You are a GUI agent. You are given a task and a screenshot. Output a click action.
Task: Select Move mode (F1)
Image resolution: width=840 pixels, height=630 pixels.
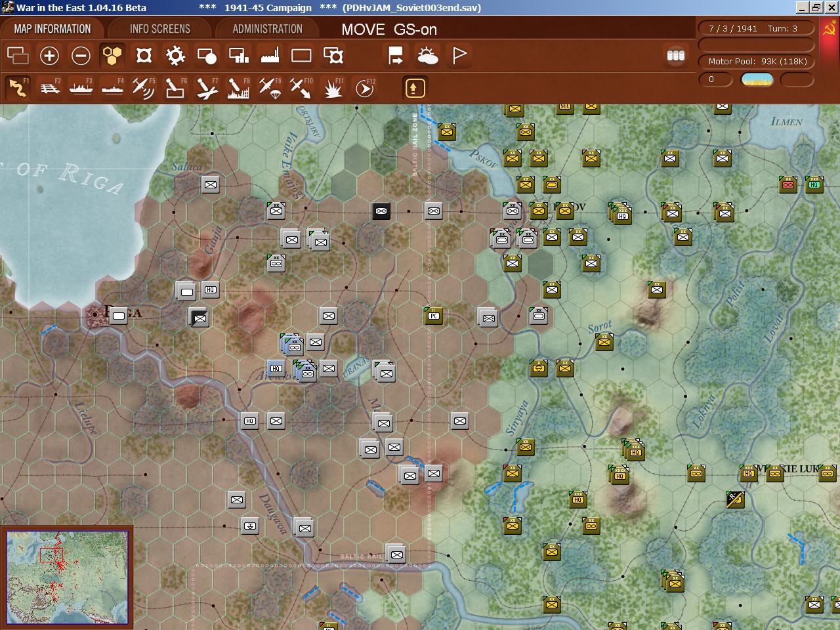[18, 88]
